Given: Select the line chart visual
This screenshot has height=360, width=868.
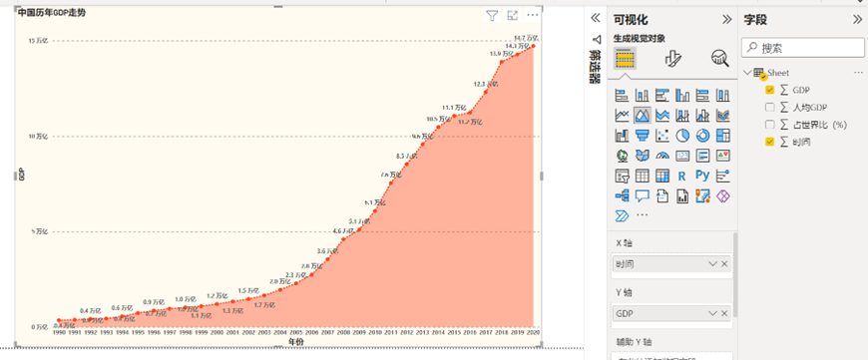Looking at the screenshot, I should pyautogui.click(x=623, y=115).
